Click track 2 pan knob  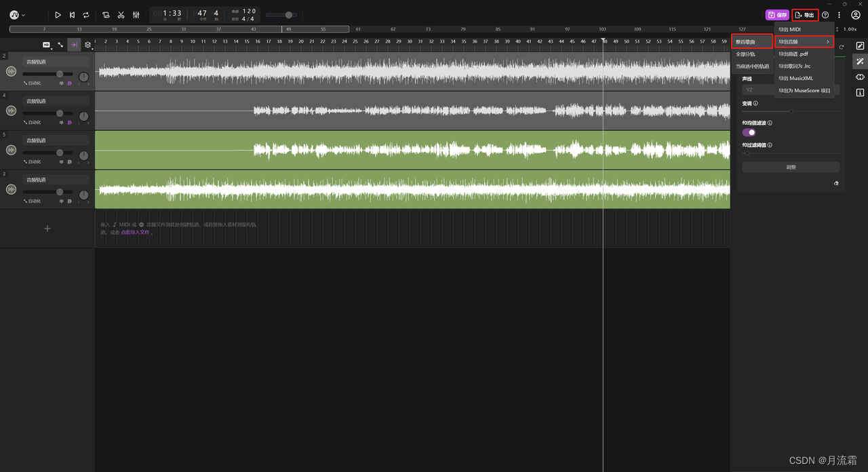pos(83,77)
